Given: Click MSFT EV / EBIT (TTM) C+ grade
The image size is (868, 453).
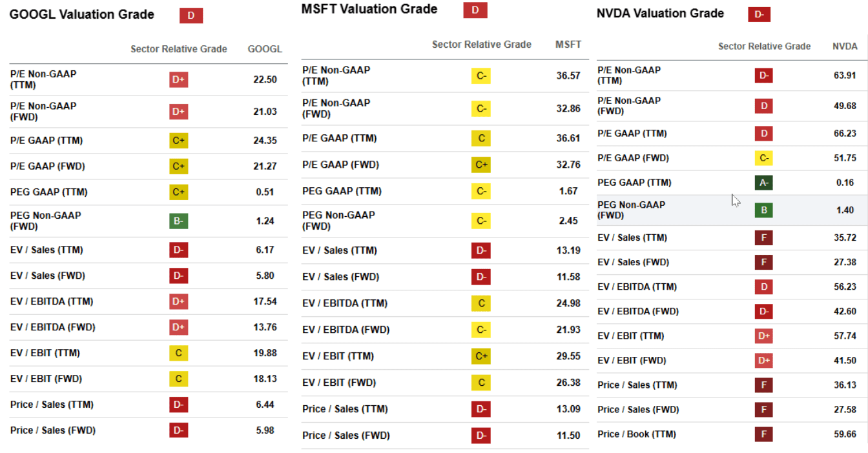Looking at the screenshot, I should click(481, 356).
